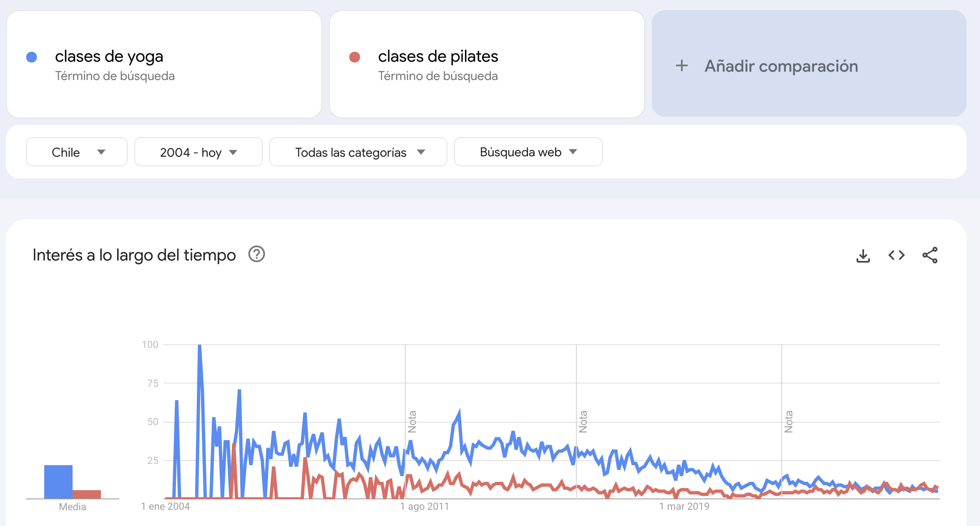The width and height of the screenshot is (980, 526).
Task: Click the second Nota marker on the chart
Action: (583, 422)
